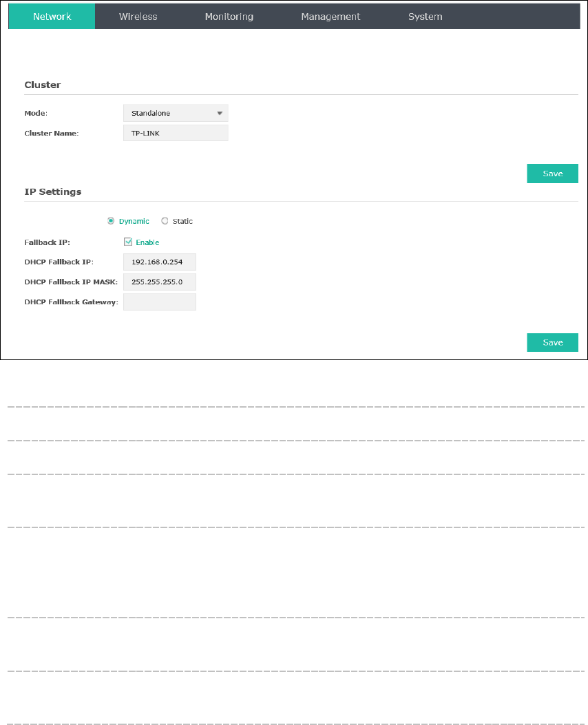Save the IP Settings section

552,342
